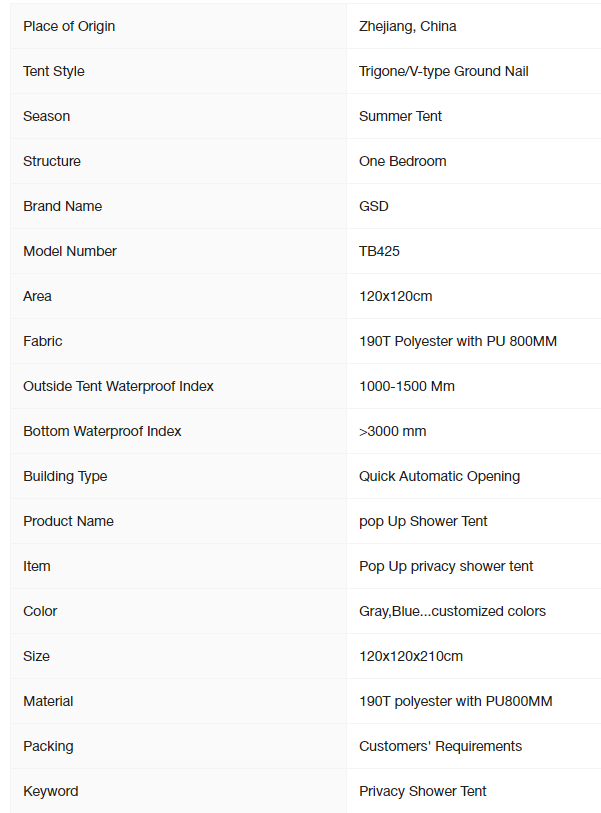Image resolution: width=601 pixels, height=813 pixels.
Task: Click the Gray,Blue...customized colors value
Action: point(452,611)
